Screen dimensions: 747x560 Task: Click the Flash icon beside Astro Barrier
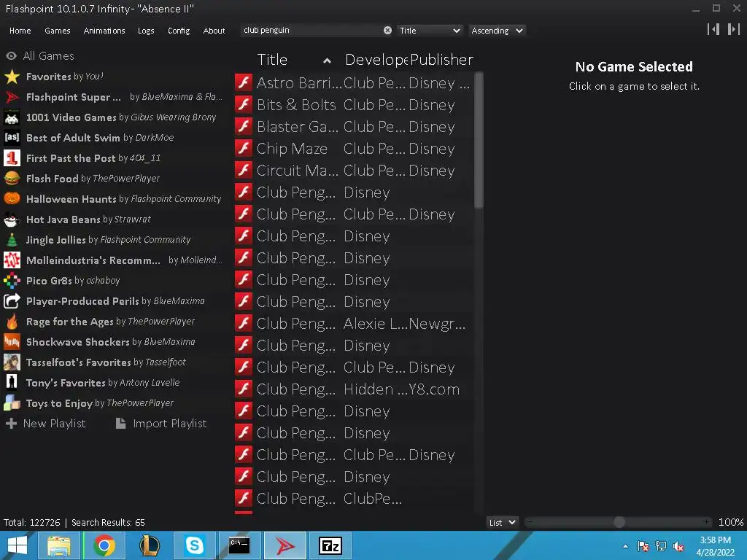pyautogui.click(x=244, y=82)
